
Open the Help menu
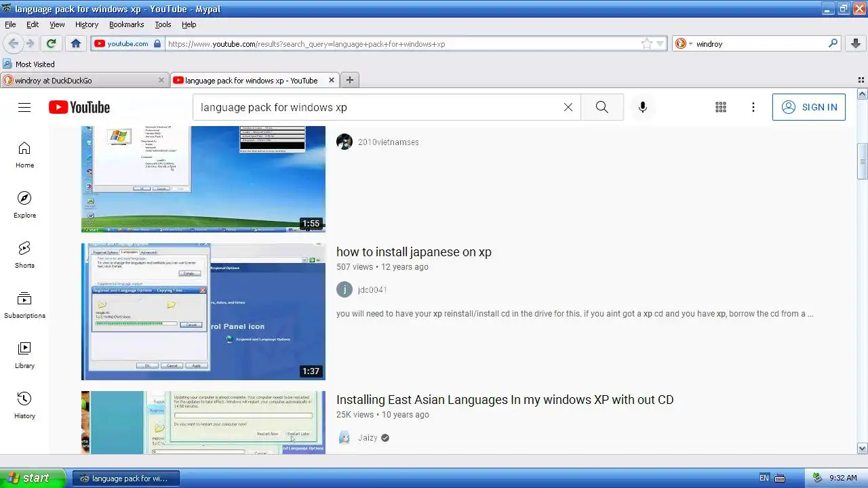(x=189, y=24)
